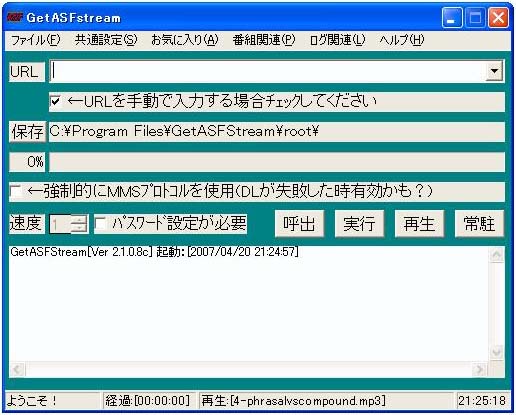Open the 番組関連(P) menu
This screenshot has width=516, height=415.
[x=264, y=40]
